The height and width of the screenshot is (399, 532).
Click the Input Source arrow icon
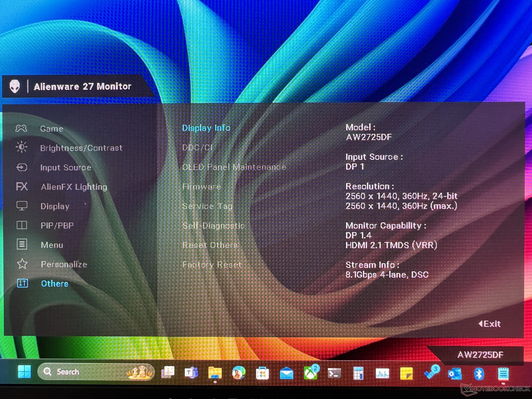pyautogui.click(x=22, y=167)
